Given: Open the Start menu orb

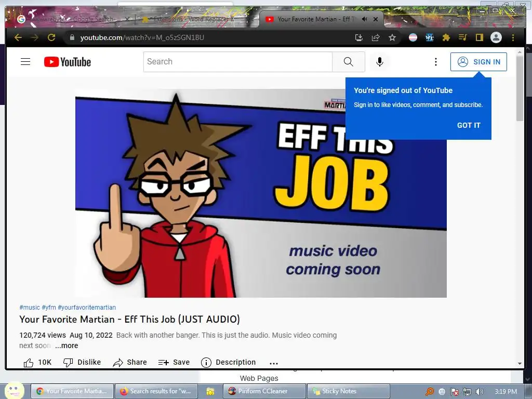Looking at the screenshot, I should click(x=14, y=390).
